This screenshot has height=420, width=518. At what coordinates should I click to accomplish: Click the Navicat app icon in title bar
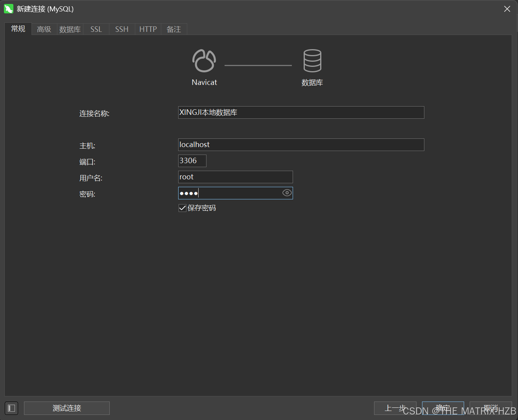(9, 9)
